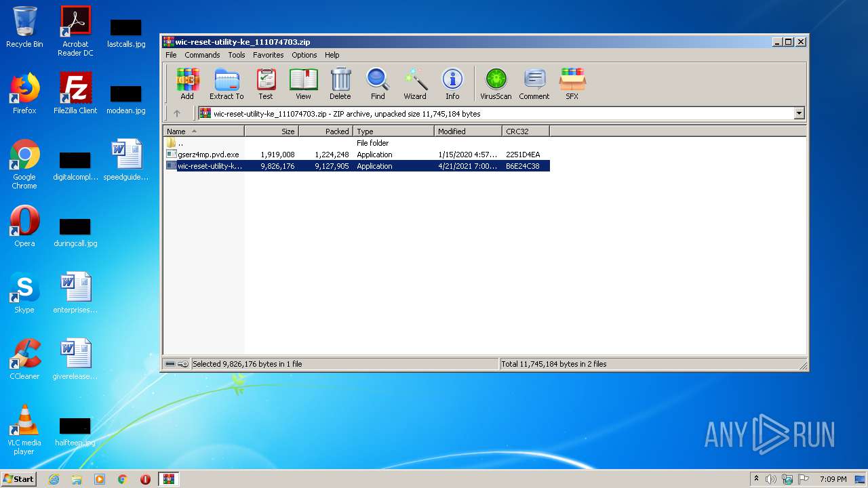This screenshot has width=868, height=488.
Task: Select the Google Chrome desktop shortcut
Action: pyautogui.click(x=24, y=164)
